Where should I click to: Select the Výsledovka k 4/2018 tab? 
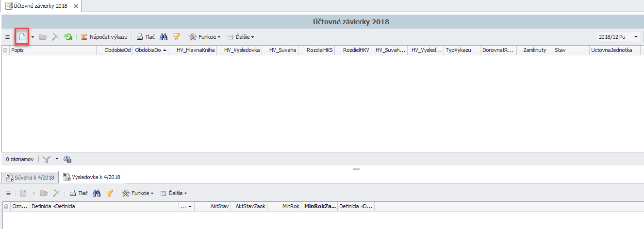tap(92, 177)
